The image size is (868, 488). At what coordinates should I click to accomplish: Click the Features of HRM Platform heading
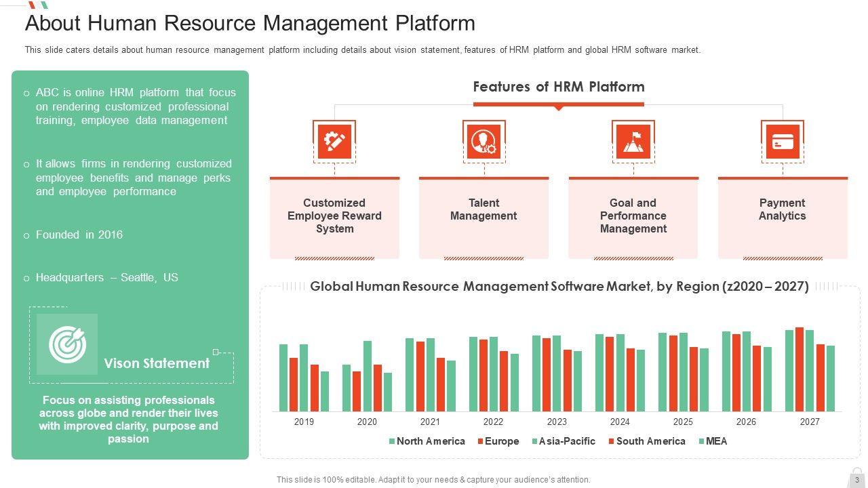[x=559, y=87]
